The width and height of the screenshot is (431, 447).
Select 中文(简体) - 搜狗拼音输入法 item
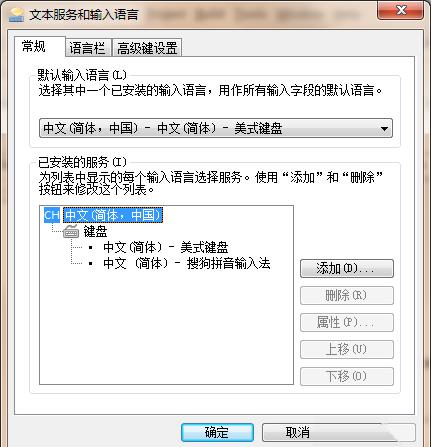click(x=187, y=264)
